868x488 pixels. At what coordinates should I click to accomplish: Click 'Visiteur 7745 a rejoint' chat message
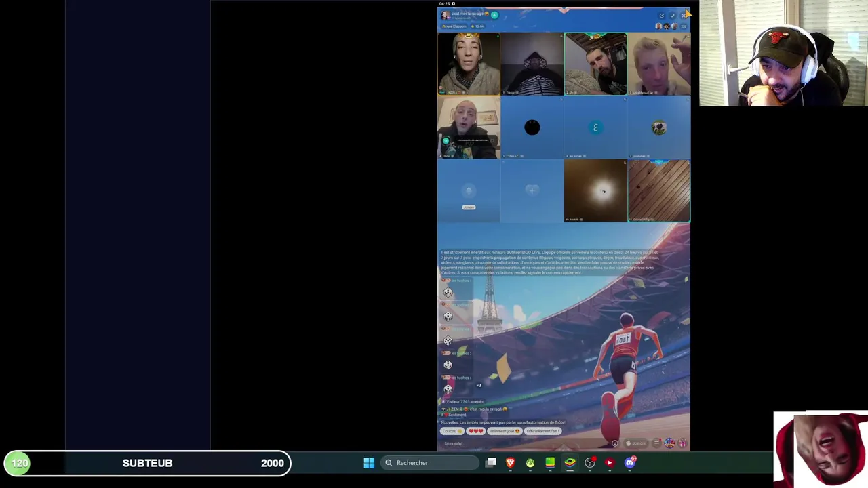[x=465, y=402]
